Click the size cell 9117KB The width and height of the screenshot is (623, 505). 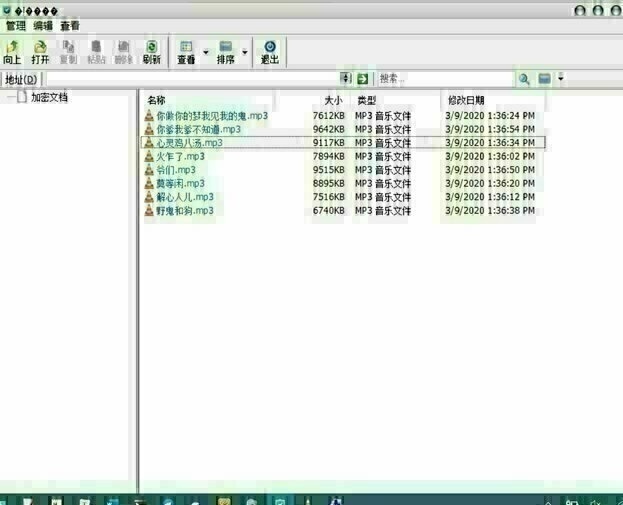(x=329, y=143)
